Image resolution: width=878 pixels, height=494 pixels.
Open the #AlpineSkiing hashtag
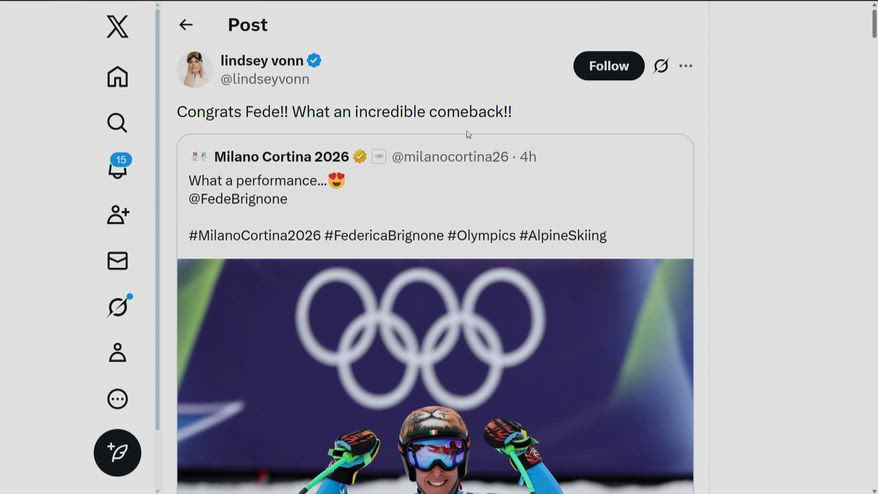(x=563, y=236)
